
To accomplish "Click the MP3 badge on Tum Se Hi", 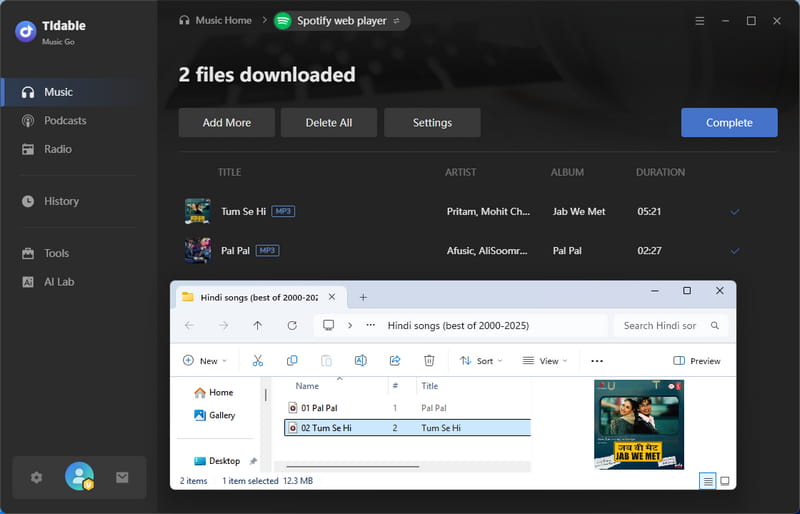I will coord(283,211).
